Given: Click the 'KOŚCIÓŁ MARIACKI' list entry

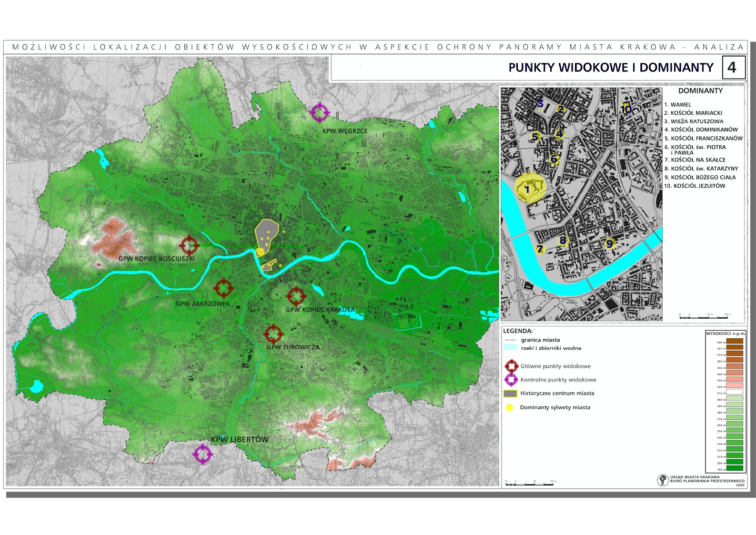Looking at the screenshot, I should tap(693, 113).
